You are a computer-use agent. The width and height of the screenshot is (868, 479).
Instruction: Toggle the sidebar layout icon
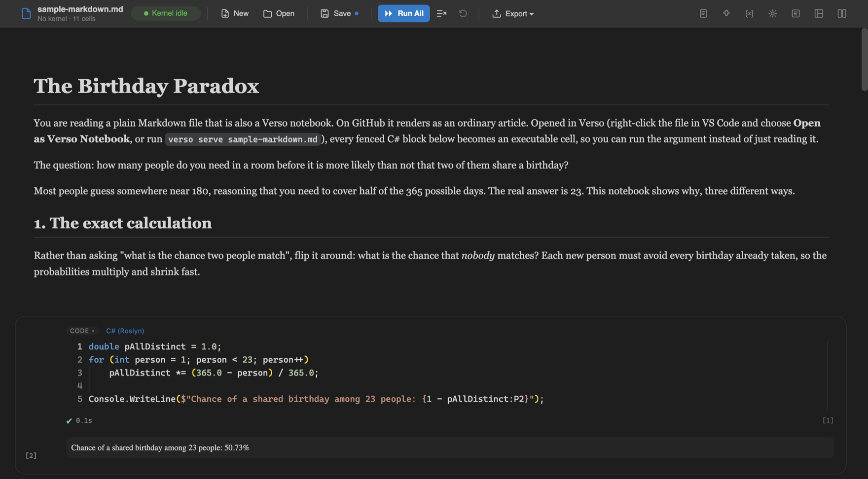[x=819, y=14]
